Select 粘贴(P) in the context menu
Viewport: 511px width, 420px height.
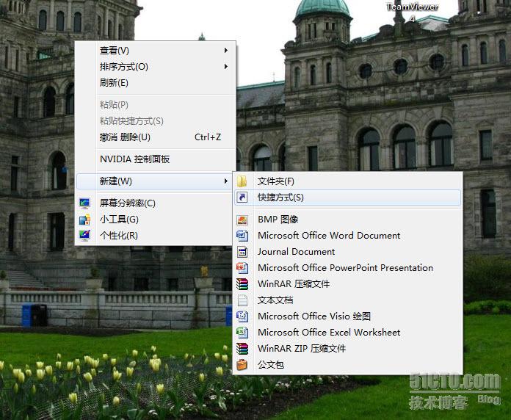pos(155,104)
